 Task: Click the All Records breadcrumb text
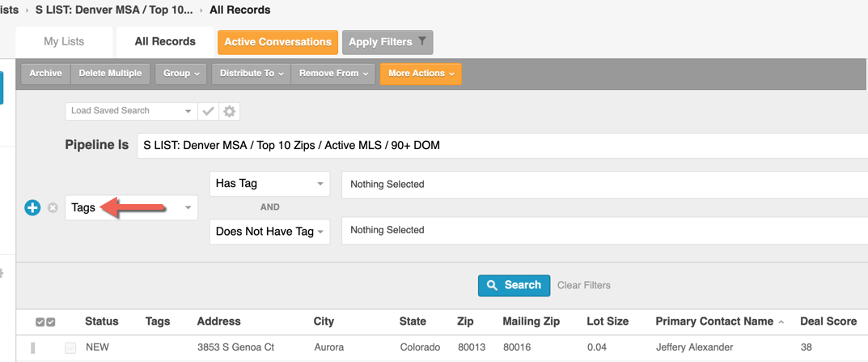(240, 10)
